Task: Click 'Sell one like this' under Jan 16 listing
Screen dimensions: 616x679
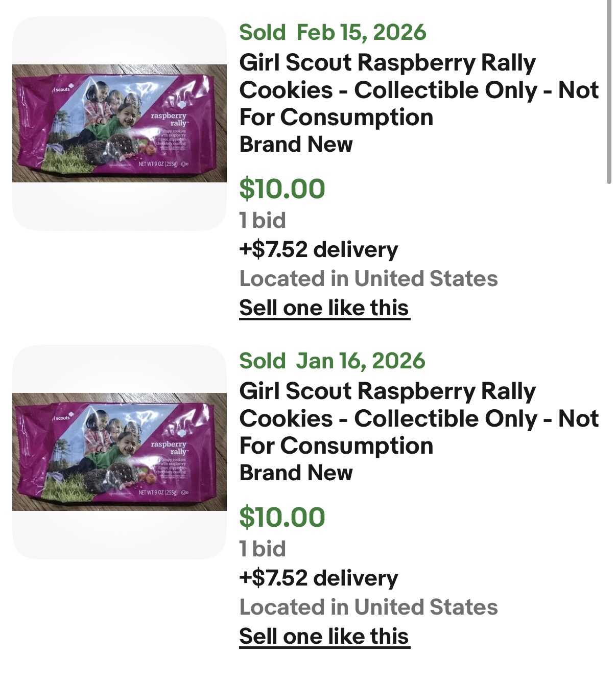Action: [x=324, y=637]
